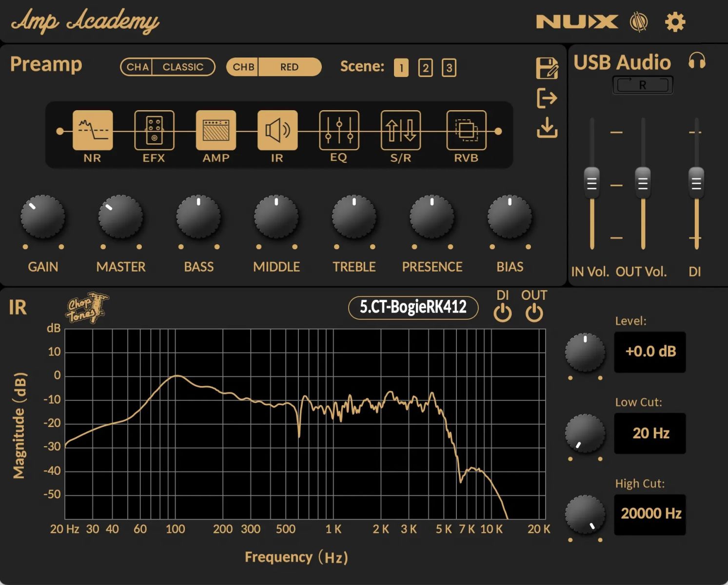Click the export preset button
The height and width of the screenshot is (585, 728).
coord(548,98)
